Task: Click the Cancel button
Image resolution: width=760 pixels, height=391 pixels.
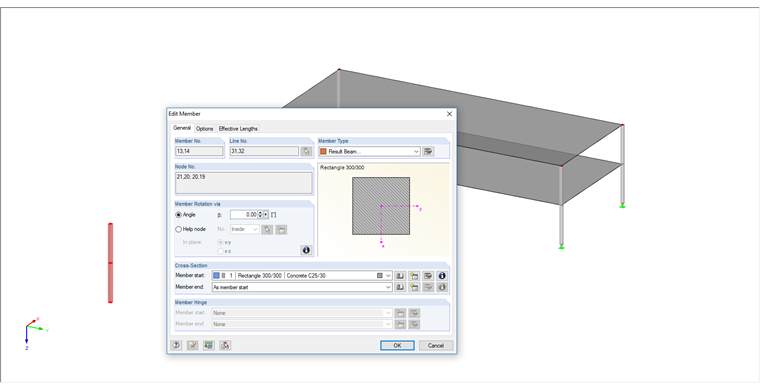Action: 436,345
